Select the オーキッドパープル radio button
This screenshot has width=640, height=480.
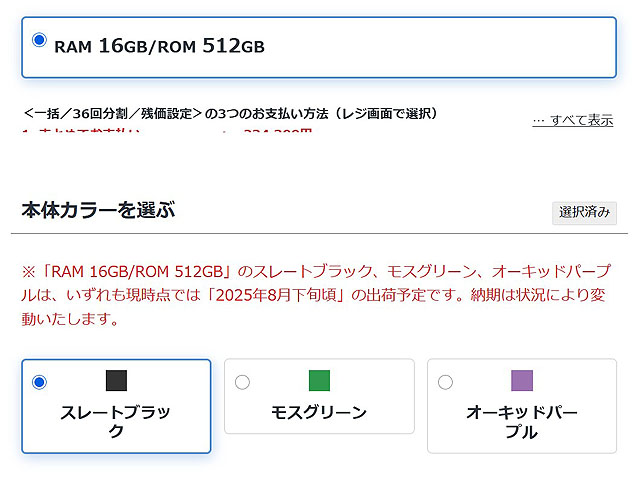click(445, 382)
